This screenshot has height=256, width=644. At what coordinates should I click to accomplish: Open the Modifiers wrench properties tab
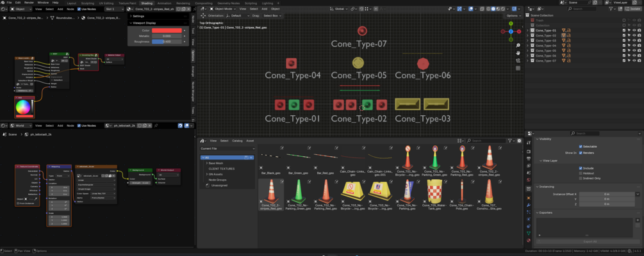tap(529, 205)
